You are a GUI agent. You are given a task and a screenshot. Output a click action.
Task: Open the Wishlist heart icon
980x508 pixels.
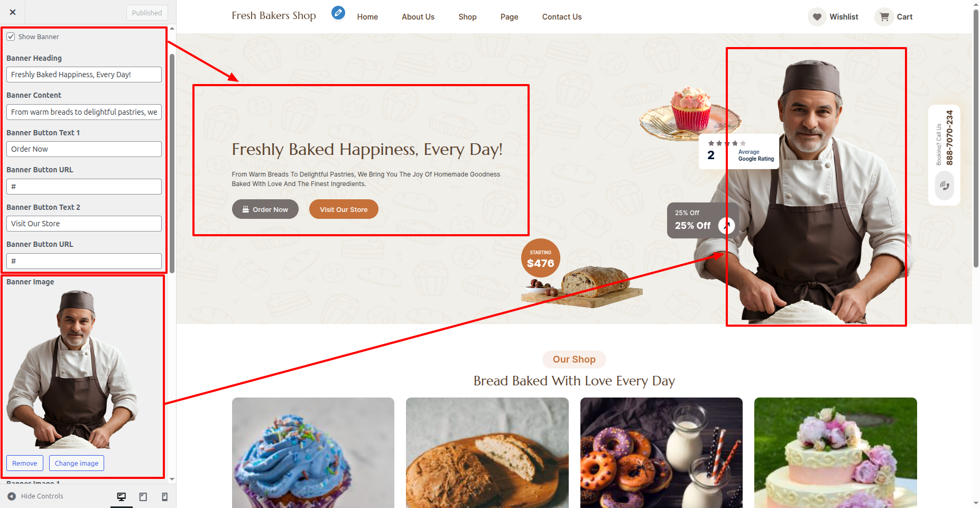coord(817,17)
